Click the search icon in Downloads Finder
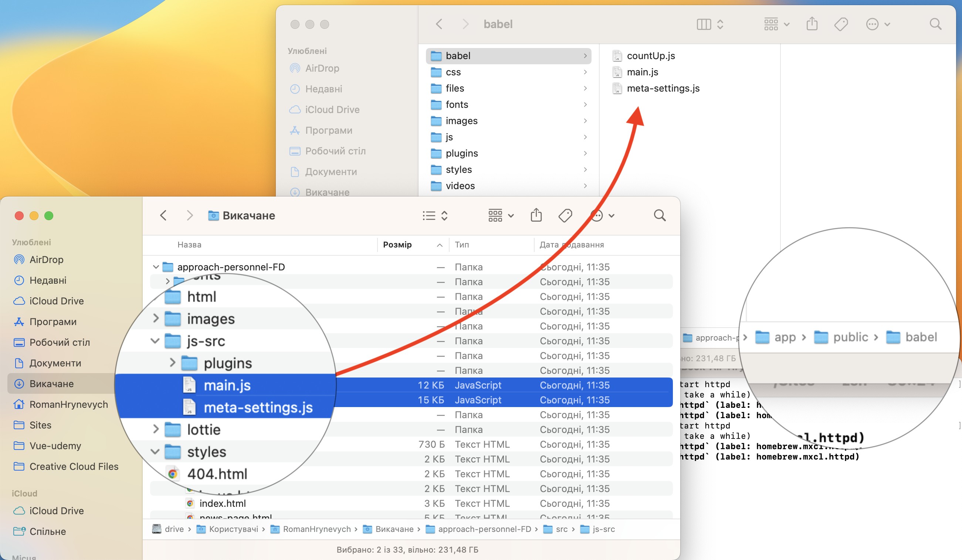Image resolution: width=962 pixels, height=560 pixels. [659, 215]
